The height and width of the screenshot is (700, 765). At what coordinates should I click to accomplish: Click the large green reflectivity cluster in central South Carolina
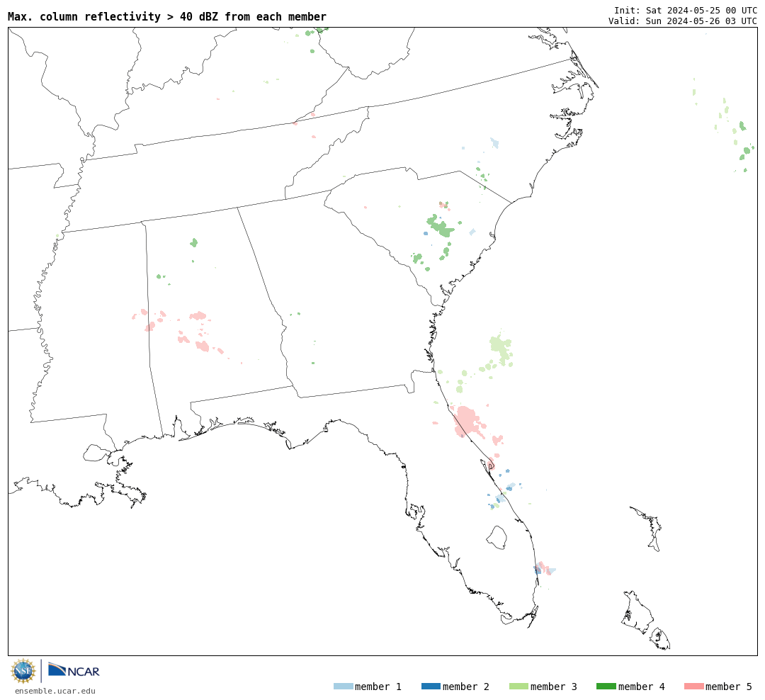tap(440, 226)
